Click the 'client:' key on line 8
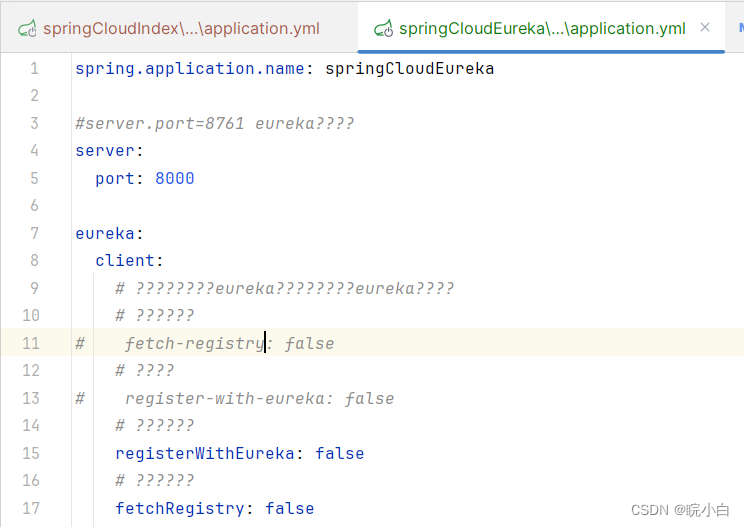Screen dimensions: 744x527 tap(129, 261)
